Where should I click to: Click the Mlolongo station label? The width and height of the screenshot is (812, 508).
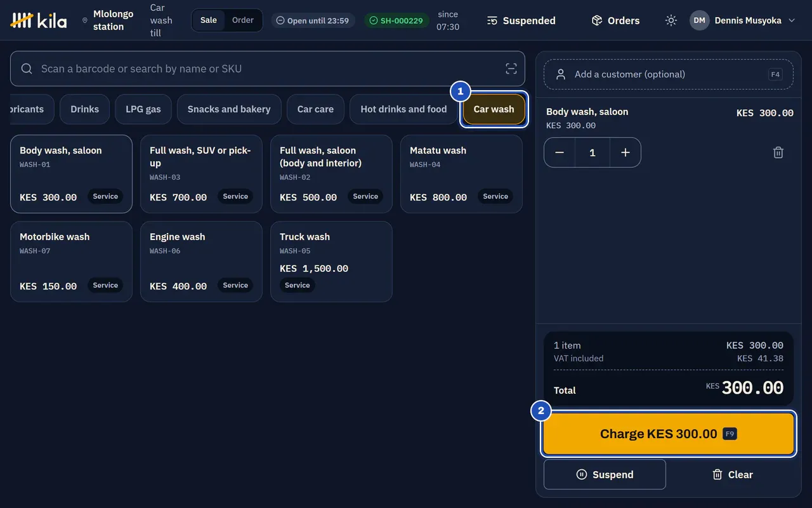tap(113, 20)
